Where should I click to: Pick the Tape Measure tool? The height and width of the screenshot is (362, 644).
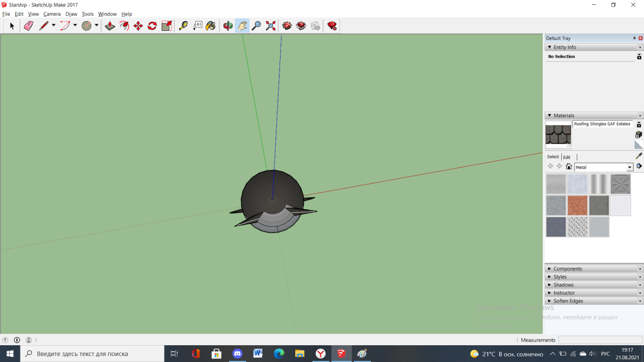(183, 26)
